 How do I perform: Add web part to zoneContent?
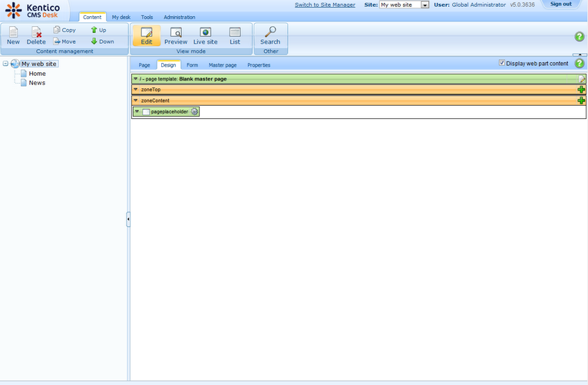click(581, 100)
